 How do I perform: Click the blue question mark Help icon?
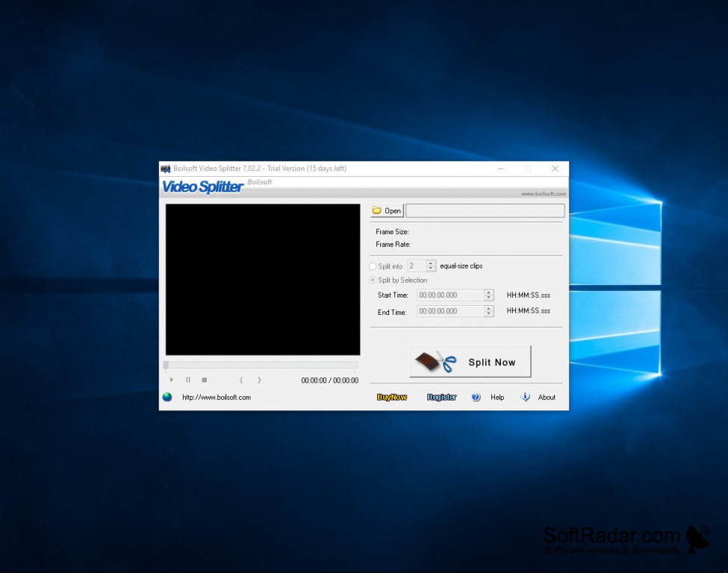click(x=476, y=397)
